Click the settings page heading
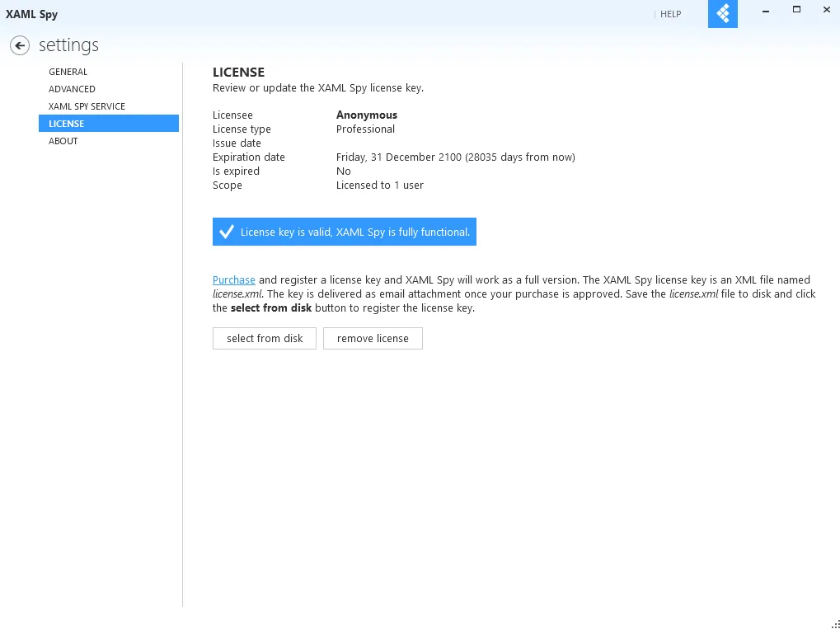The height and width of the screenshot is (629, 840). coord(68,45)
